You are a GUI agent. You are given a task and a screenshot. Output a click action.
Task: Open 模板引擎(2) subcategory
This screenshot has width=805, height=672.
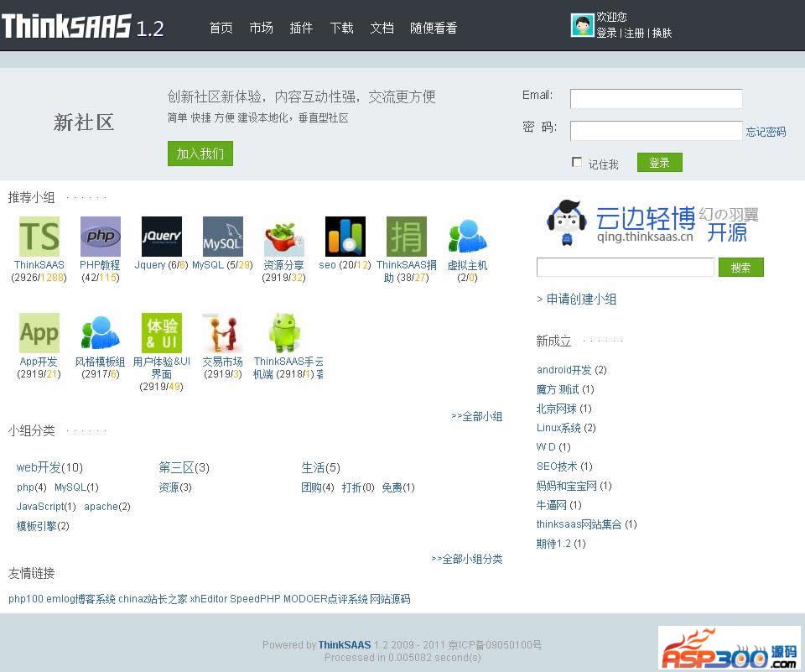(43, 526)
